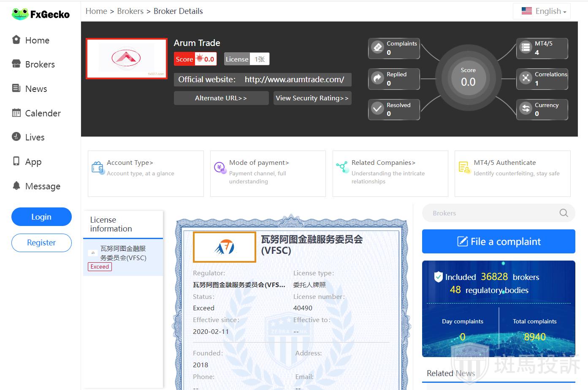The width and height of the screenshot is (588, 390).
Task: Click the Arum Trade logo thumbnail
Action: (x=127, y=59)
